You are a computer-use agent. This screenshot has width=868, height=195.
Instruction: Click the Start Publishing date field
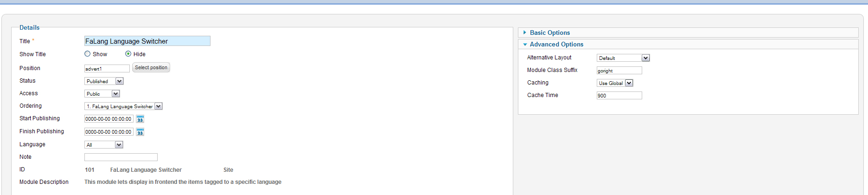point(109,119)
